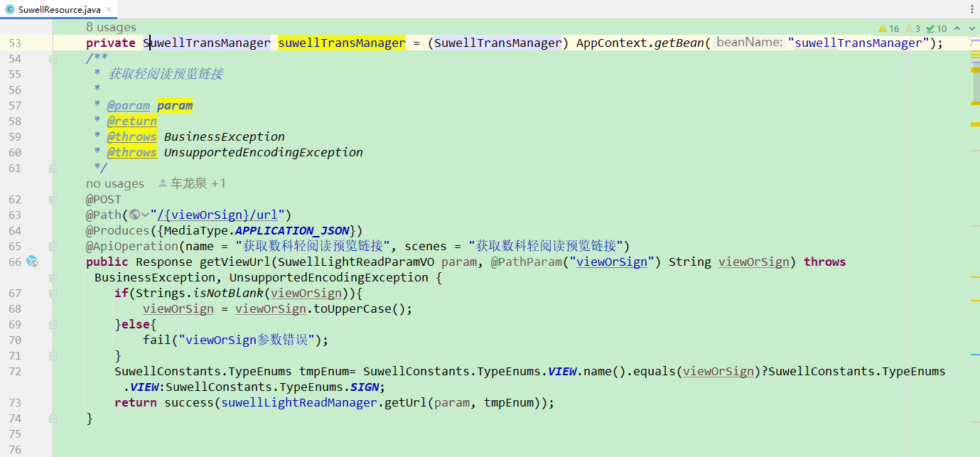Collapse the Javadoc comment at line 54
The width and height of the screenshot is (980, 457).
tap(53, 59)
